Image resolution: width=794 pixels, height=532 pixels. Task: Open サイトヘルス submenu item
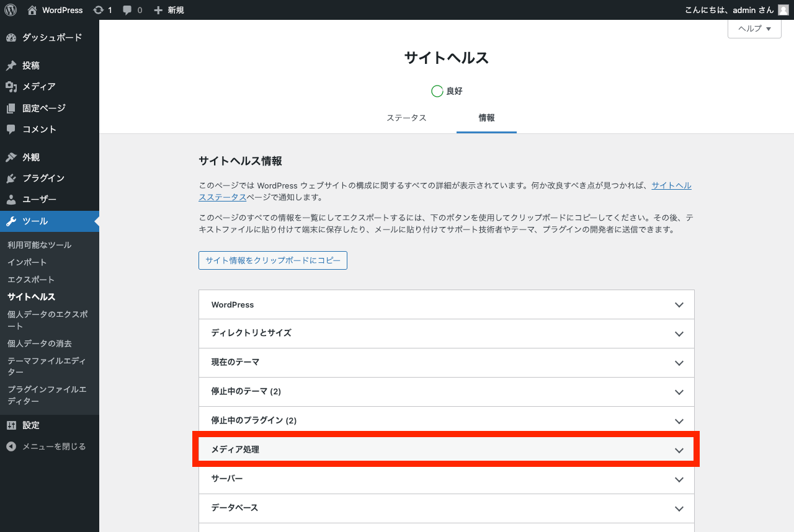[x=31, y=297]
